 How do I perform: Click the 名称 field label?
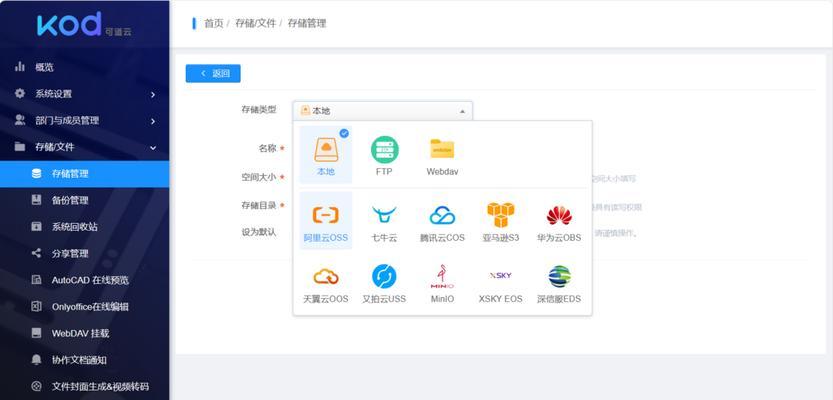coord(267,149)
